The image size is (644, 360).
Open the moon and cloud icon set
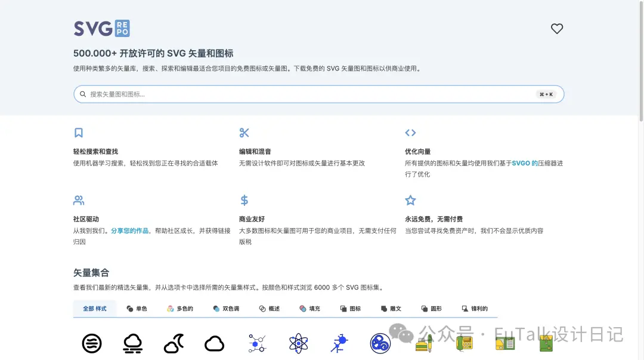click(x=174, y=343)
